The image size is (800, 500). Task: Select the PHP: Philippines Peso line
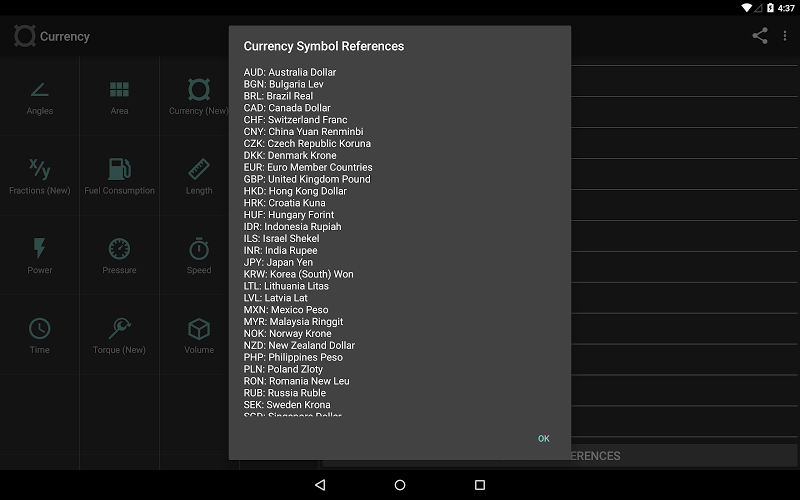[x=293, y=357]
